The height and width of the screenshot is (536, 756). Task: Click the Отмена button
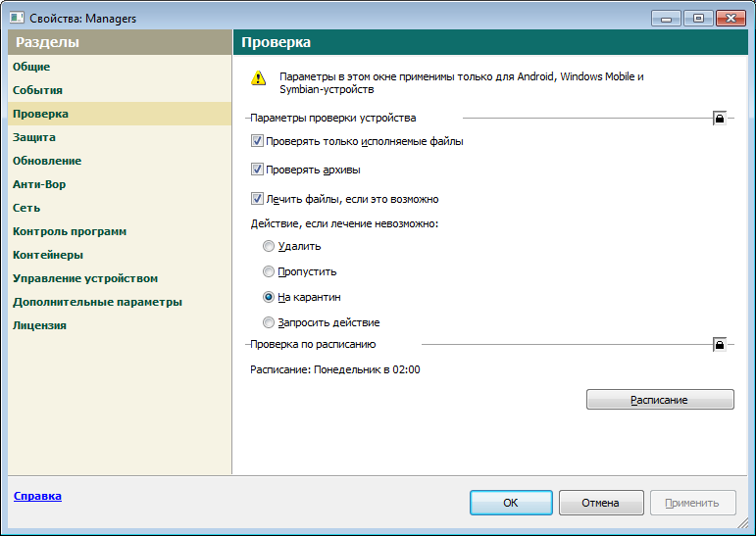point(601,503)
